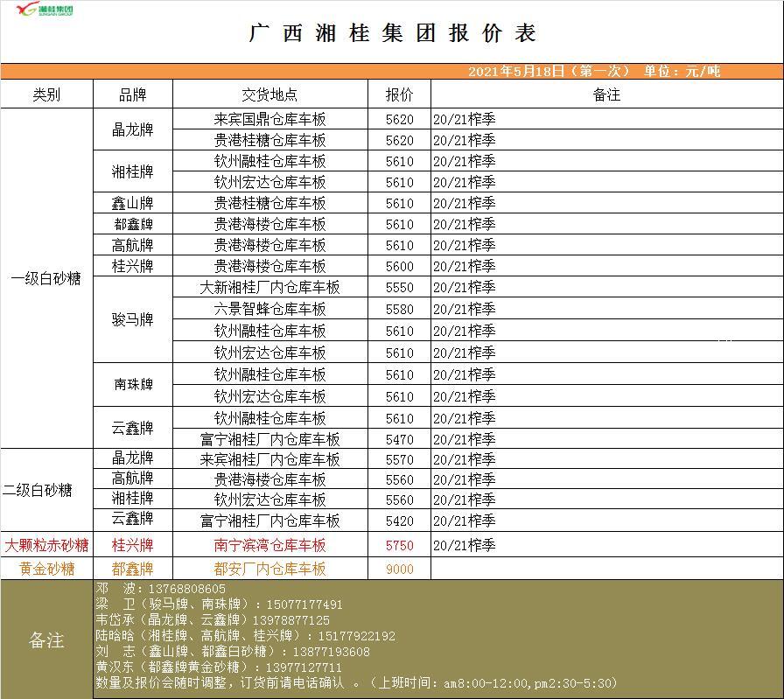784x699 pixels.
Task: Click the 报价 column header
Action: [399, 94]
